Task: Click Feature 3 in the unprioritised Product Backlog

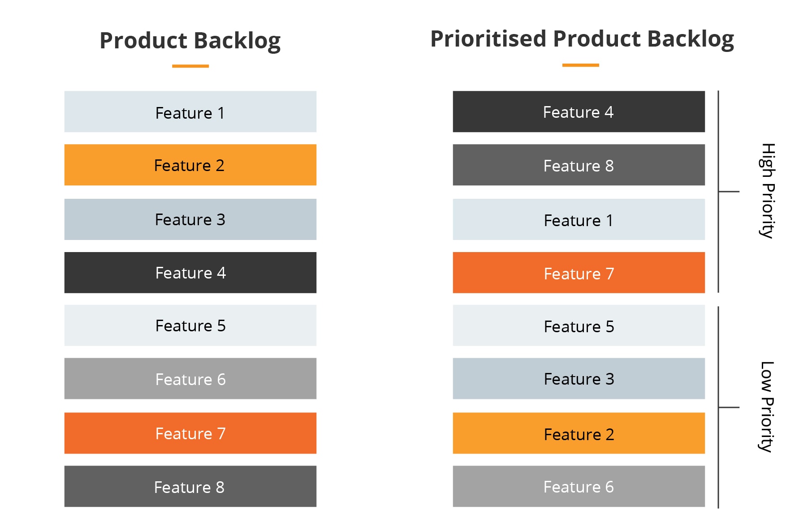Action: 190,219
